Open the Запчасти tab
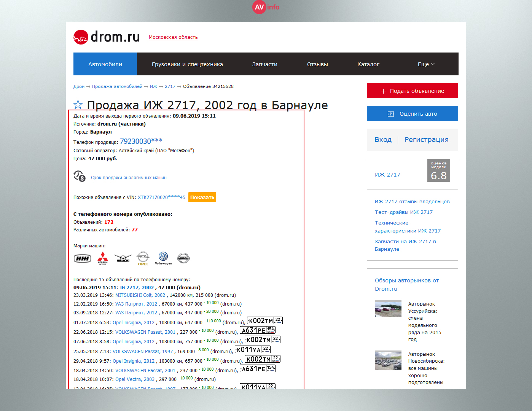 coord(265,64)
